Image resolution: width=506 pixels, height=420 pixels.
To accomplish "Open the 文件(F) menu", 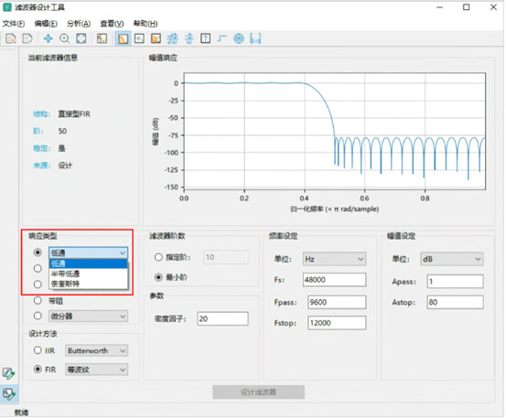I will [x=13, y=24].
